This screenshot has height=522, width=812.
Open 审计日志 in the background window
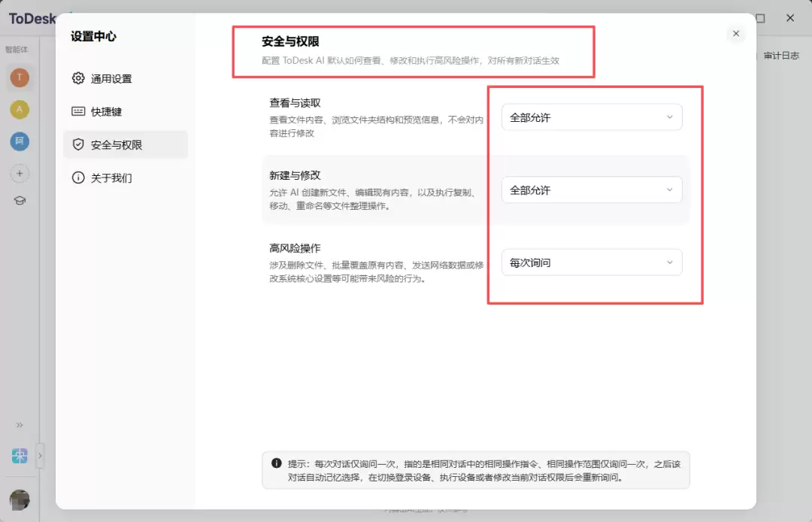pyautogui.click(x=781, y=56)
